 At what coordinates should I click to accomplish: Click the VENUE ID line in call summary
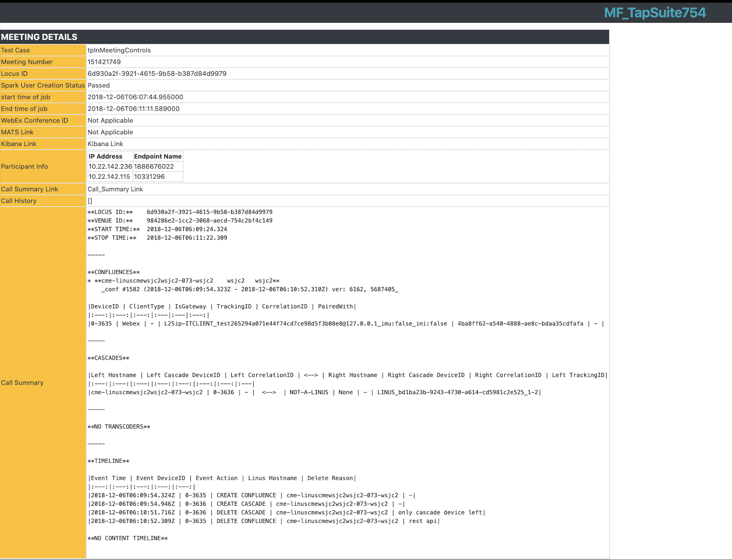click(180, 220)
